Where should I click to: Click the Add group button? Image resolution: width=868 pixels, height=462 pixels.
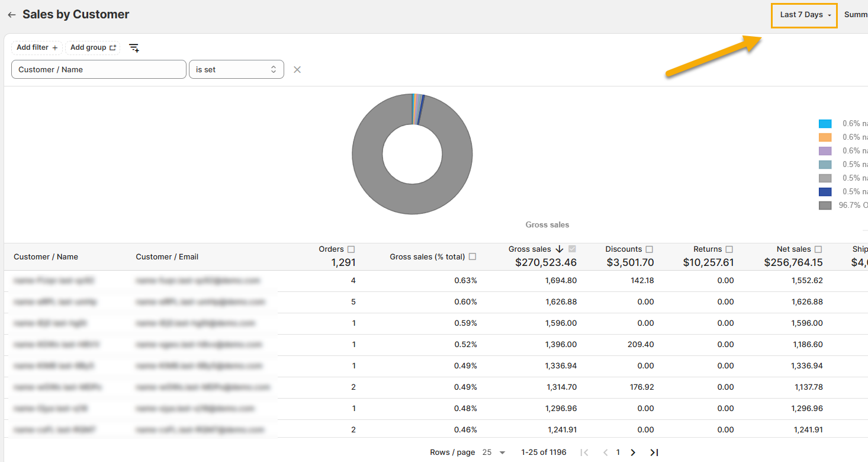[93, 47]
